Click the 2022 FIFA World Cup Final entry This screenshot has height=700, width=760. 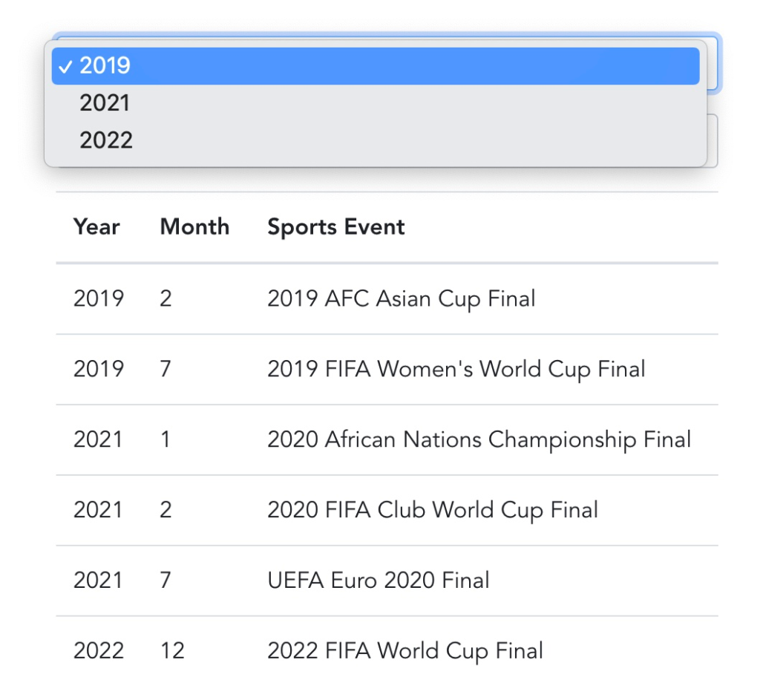(x=404, y=651)
